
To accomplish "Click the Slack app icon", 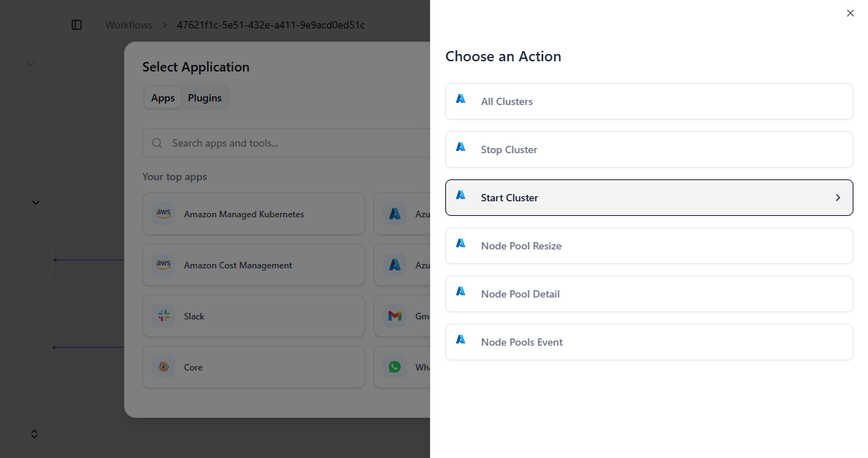I will click(164, 316).
